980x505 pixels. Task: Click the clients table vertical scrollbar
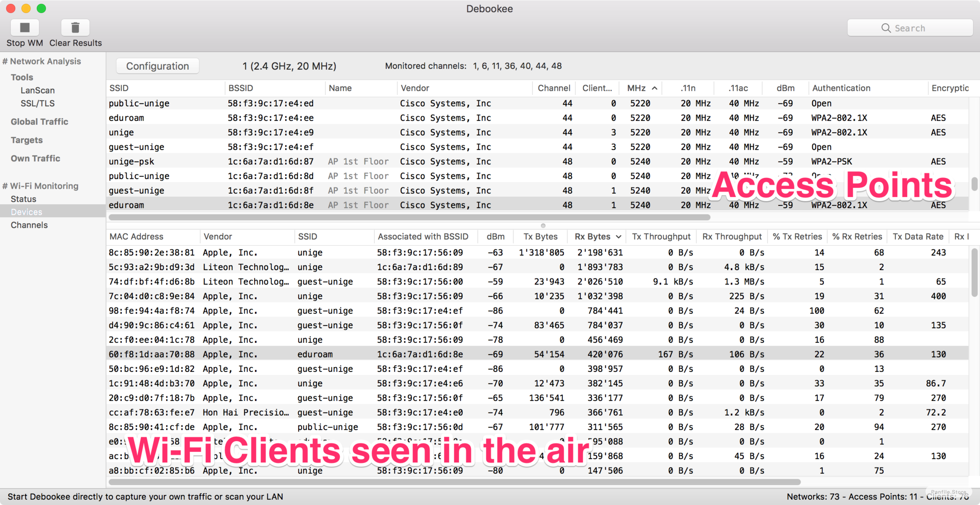(974, 272)
